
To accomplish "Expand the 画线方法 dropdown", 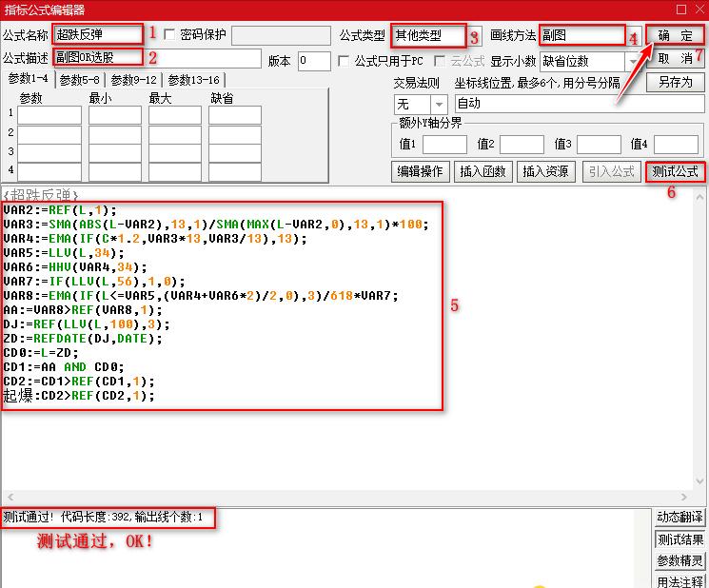I will [632, 36].
